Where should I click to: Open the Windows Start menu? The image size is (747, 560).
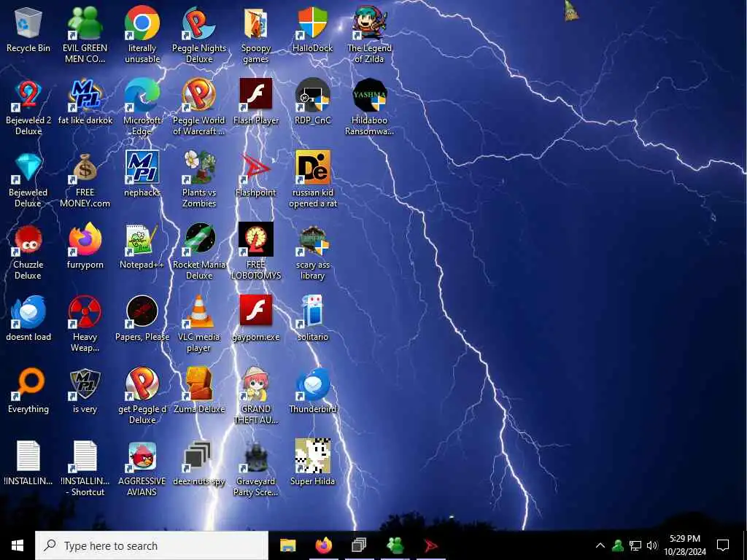point(18,545)
